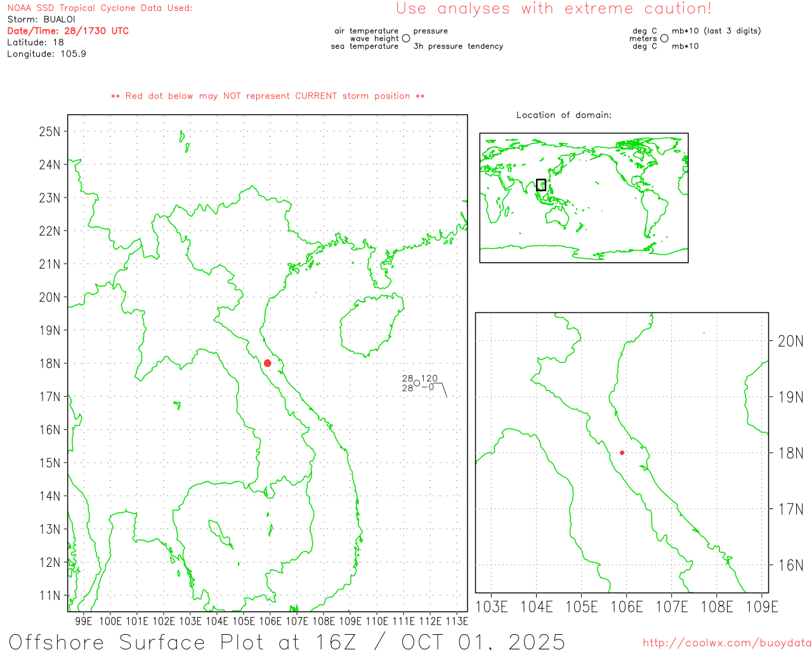
Task: Click the '106E' longitude label under inset map
Action: tap(626, 607)
